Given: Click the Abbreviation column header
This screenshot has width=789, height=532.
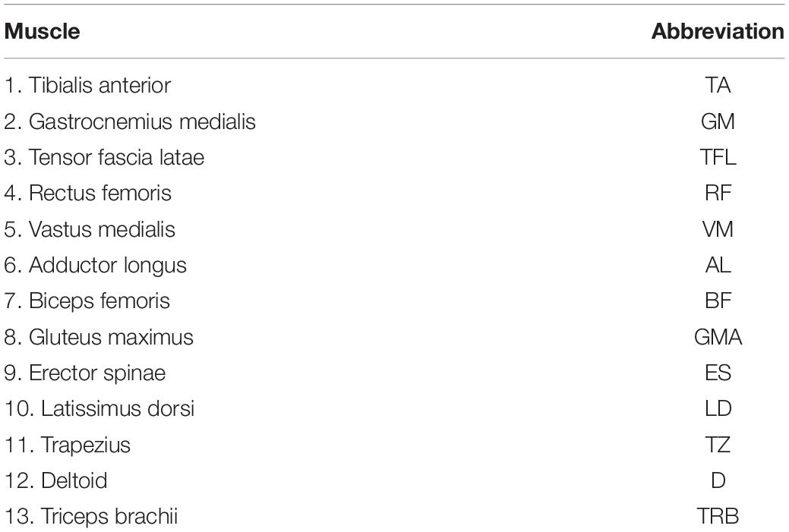Looking at the screenshot, I should [x=718, y=32].
